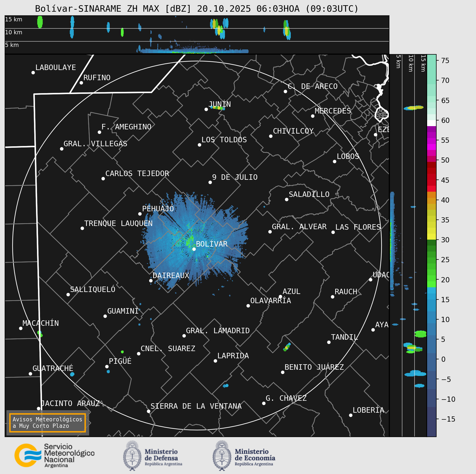Click the CNEL. SUAREZ label
Viewport: 476px width, 474px height.
pos(168,348)
